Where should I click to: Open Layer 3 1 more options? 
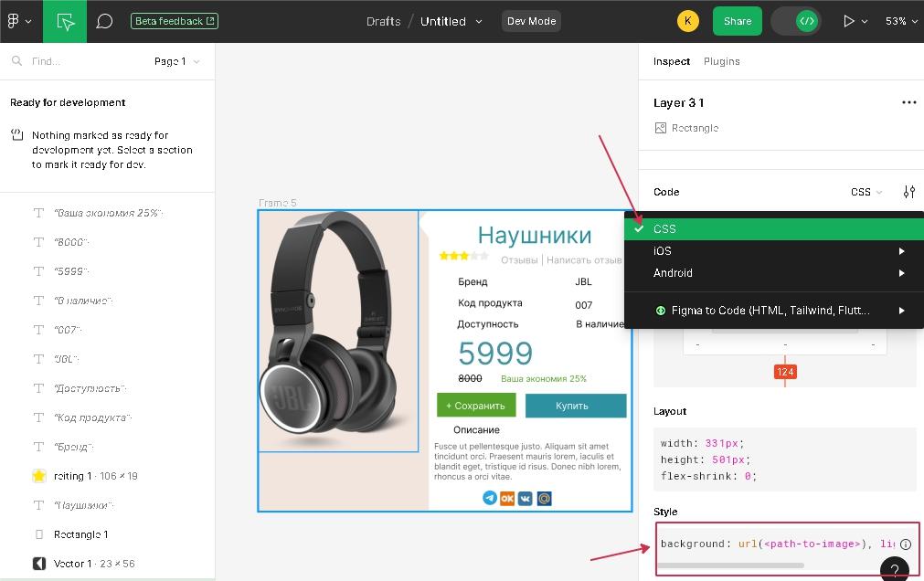[x=908, y=102]
